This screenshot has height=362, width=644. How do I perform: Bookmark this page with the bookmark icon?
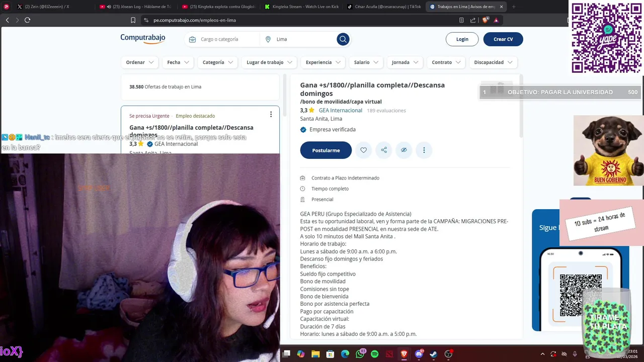(x=133, y=20)
